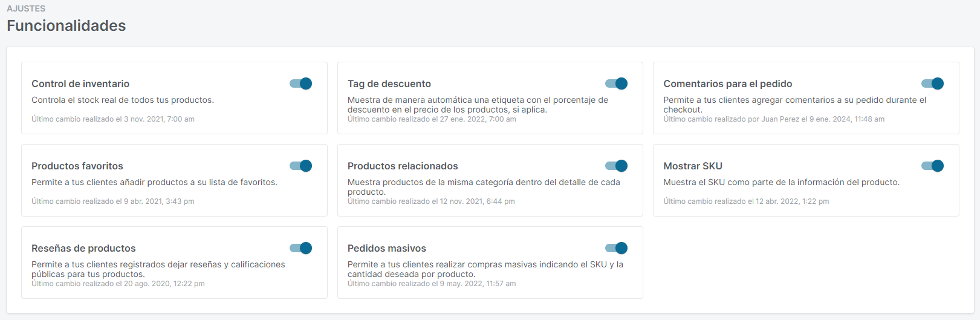Click the Tag de descuento description text
This screenshot has height=320, width=980.
click(478, 105)
